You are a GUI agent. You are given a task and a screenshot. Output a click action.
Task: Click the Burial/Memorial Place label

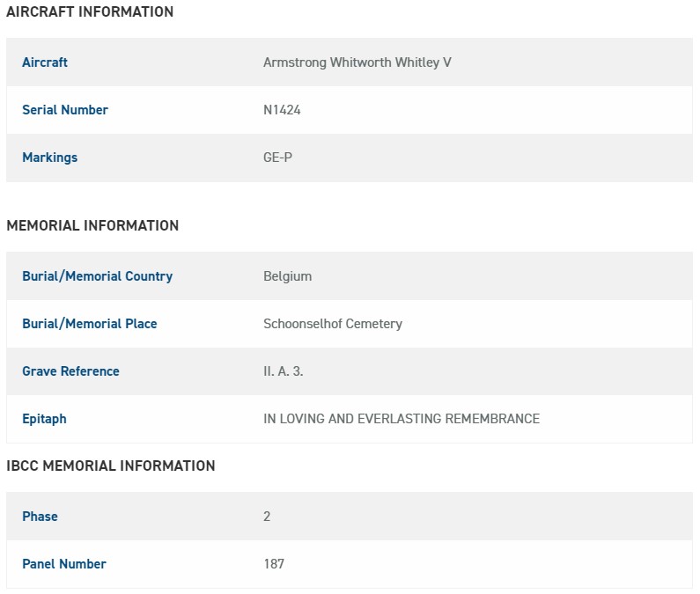click(x=90, y=324)
